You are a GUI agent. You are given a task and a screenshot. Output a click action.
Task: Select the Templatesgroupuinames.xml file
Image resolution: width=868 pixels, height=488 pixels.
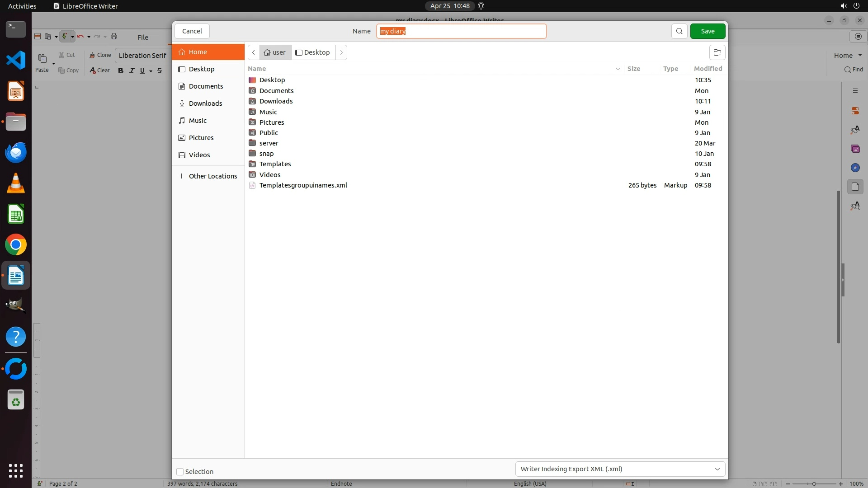(x=303, y=185)
